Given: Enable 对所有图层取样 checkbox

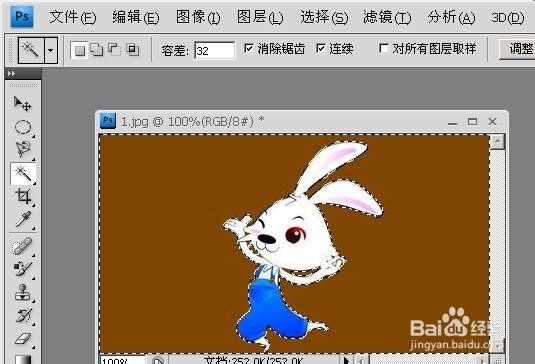Looking at the screenshot, I should [x=384, y=48].
